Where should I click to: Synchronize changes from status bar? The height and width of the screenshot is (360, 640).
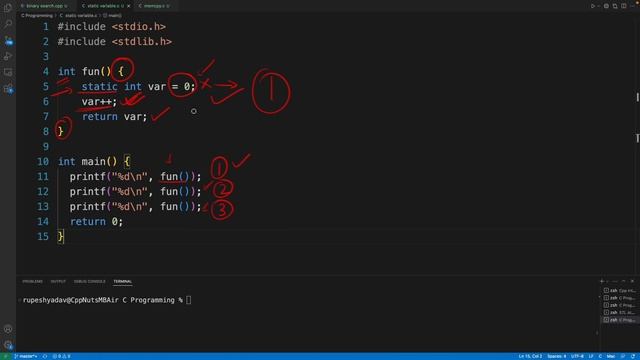(44, 356)
